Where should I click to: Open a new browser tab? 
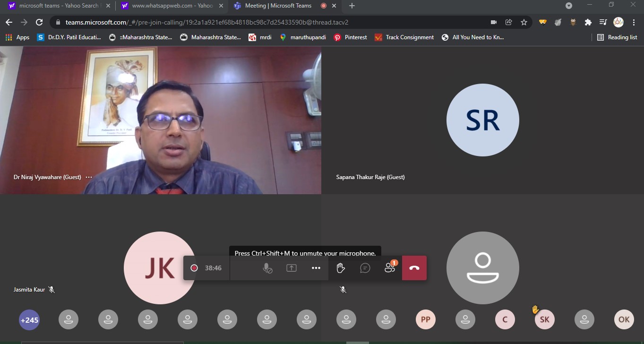coord(352,6)
